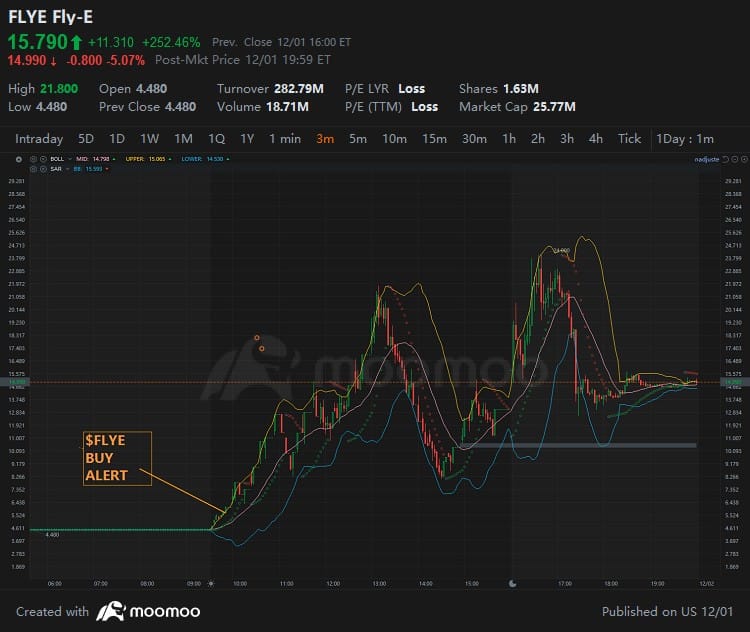Click the $FLYE BUY ALERT annotation box
750x632 pixels.
[117, 458]
